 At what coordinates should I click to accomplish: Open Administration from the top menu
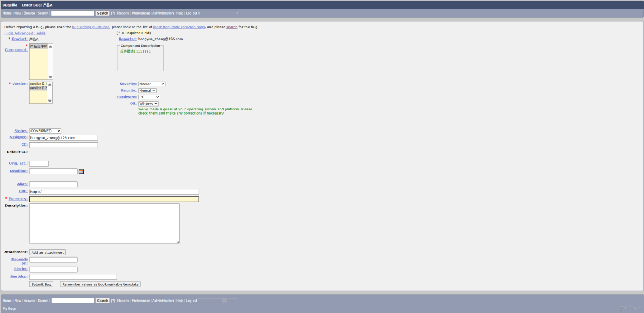[163, 12]
